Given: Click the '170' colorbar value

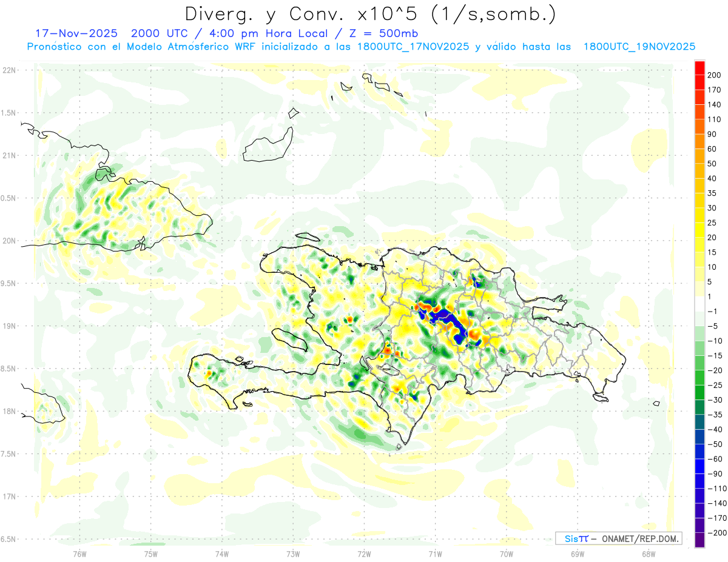Looking at the screenshot, I should tap(714, 90).
